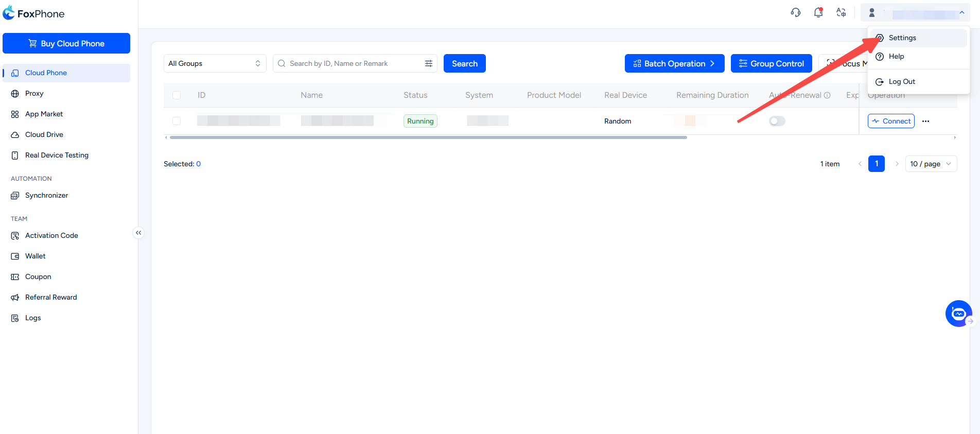Click Log Out in account menu
Image resolution: width=980 pixels, height=434 pixels.
[x=919, y=82]
